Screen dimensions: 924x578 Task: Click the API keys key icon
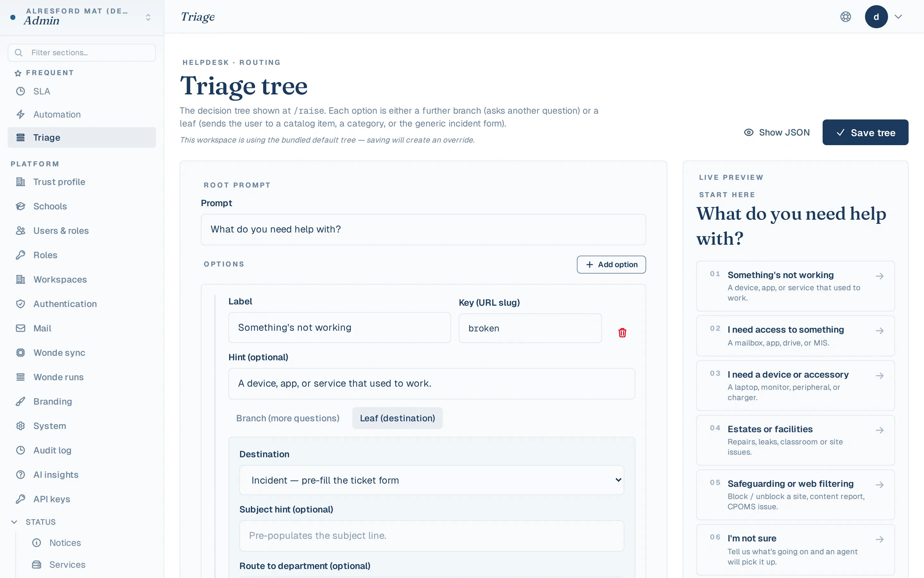[21, 499]
